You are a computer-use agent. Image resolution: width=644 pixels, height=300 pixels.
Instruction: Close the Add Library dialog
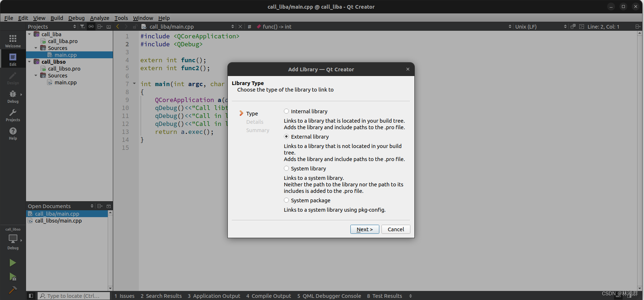tap(408, 69)
